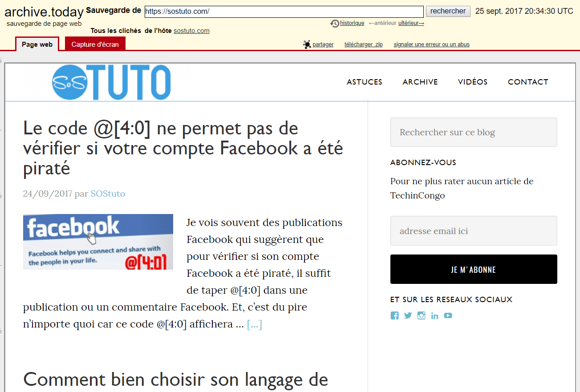This screenshot has width=580, height=392.
Task: Focus the Rechercher sur ce blog field
Action: (474, 132)
